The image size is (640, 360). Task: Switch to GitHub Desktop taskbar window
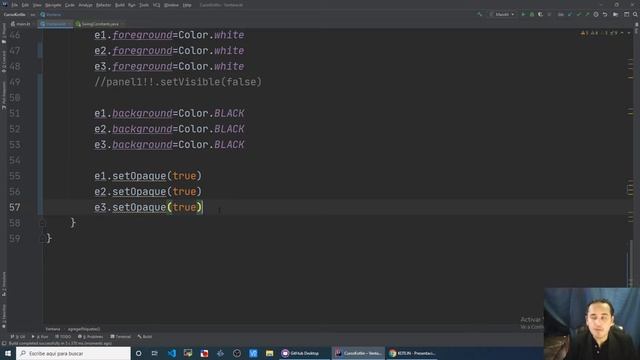pos(304,353)
